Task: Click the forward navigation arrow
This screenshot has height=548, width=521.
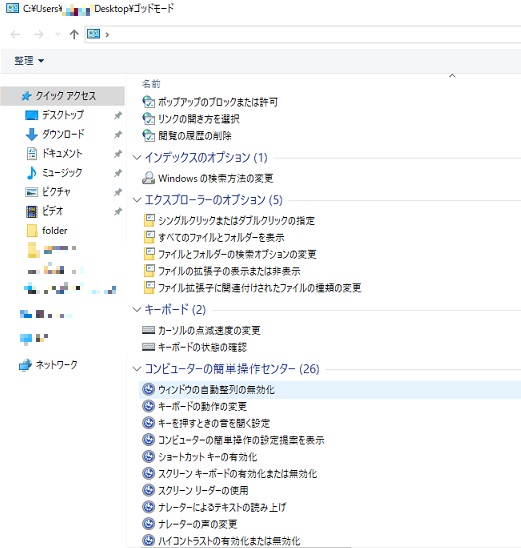Action: point(39,34)
